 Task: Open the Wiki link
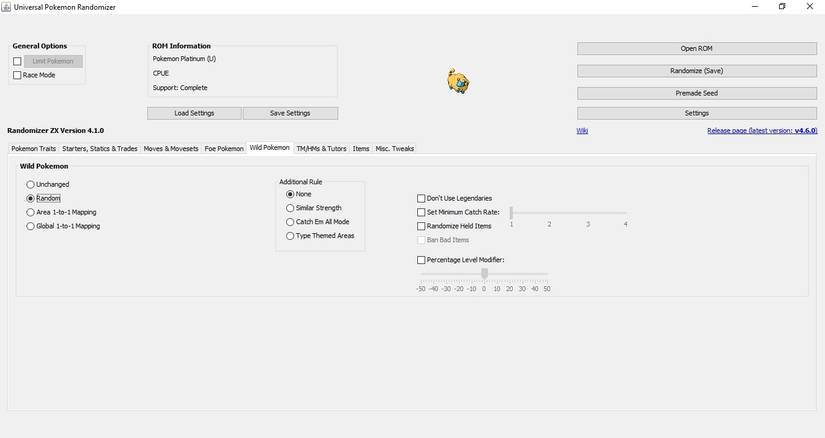click(x=582, y=131)
